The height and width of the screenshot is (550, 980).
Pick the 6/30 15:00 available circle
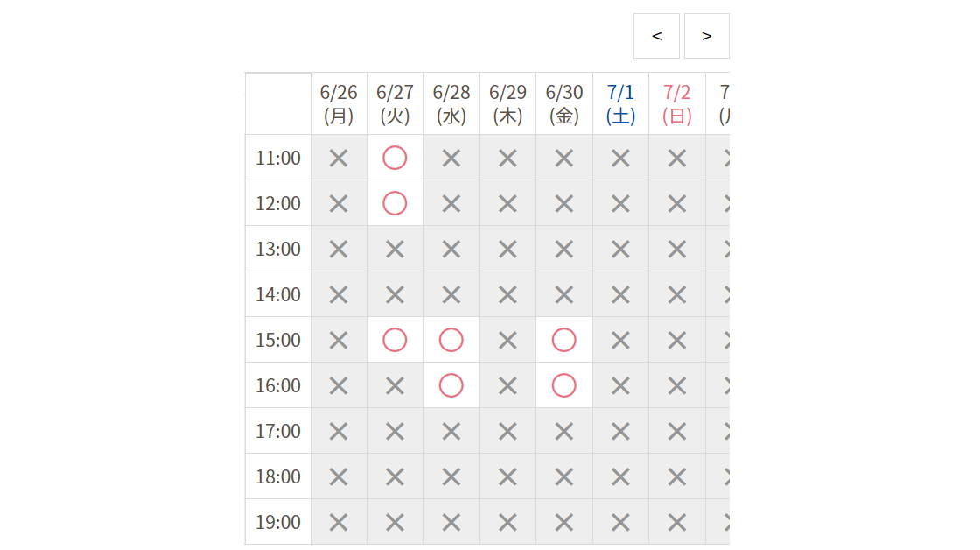pos(564,340)
